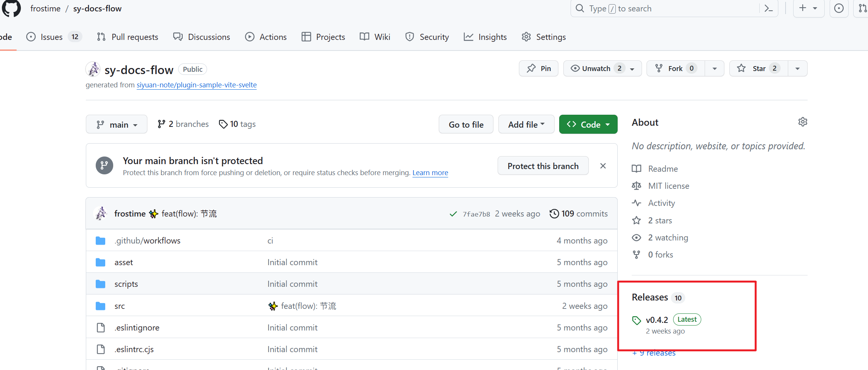
Task: Expand the main branch dropdown
Action: tap(116, 125)
